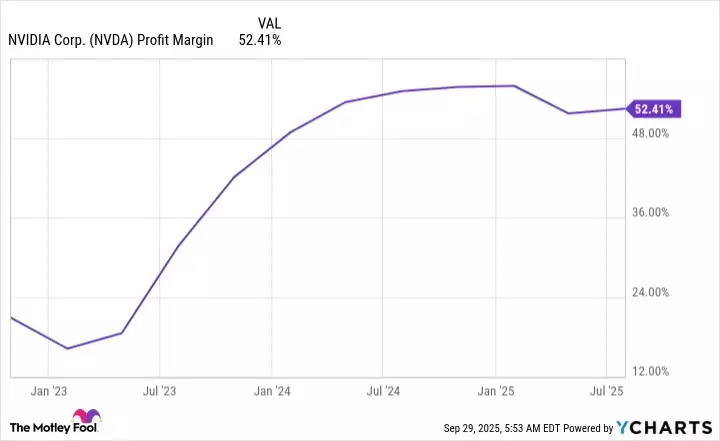Click the 52.41% value in the legend
The image size is (720, 441).
(259, 41)
